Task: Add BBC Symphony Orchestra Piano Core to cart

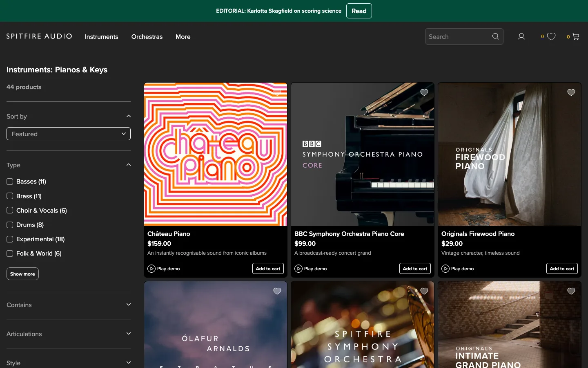Action: tap(415, 269)
